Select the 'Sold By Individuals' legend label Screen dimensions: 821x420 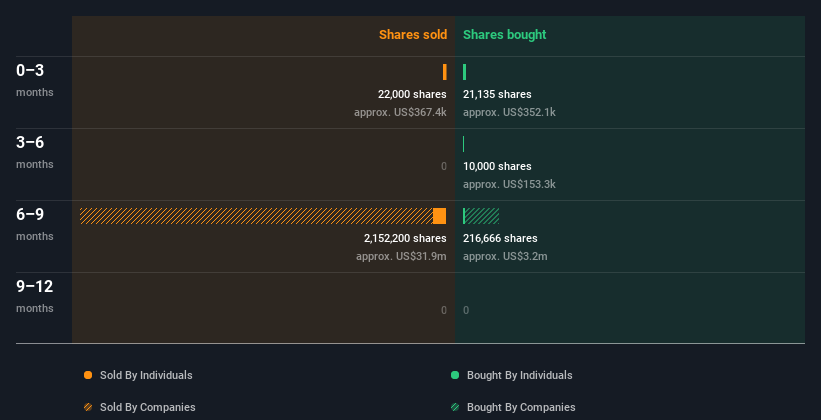[x=146, y=375]
